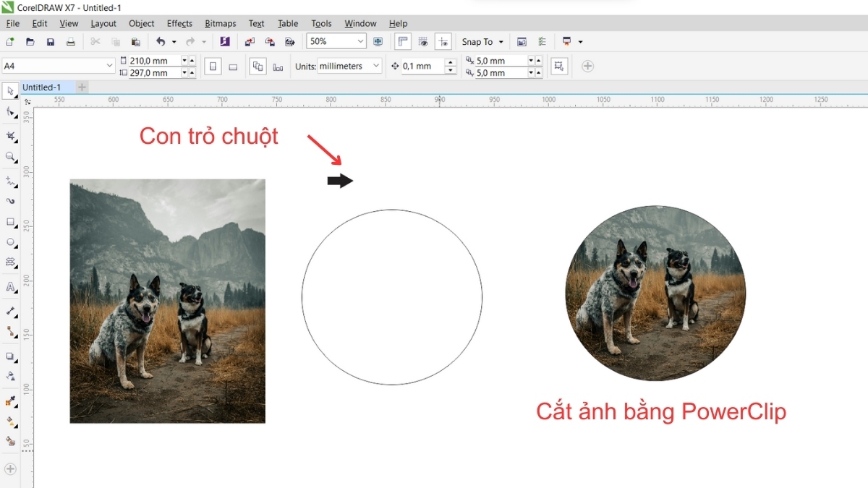Select the Interactive Fill tool
Image resolution: width=868 pixels, height=488 pixels.
point(10,421)
